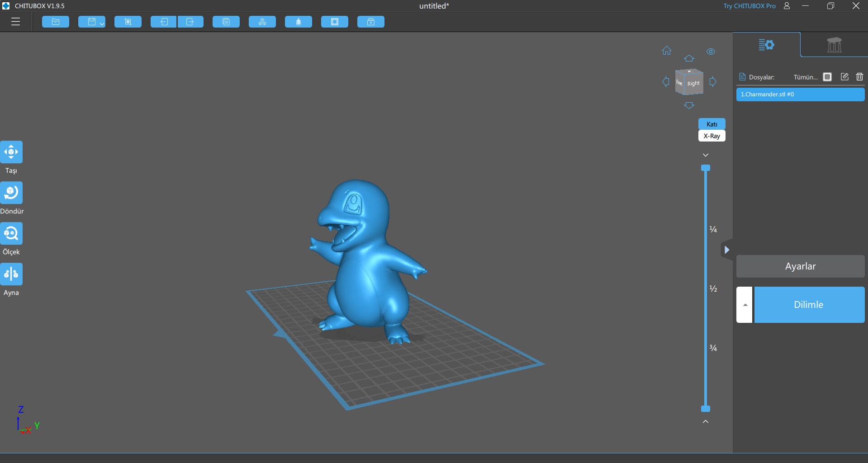Image resolution: width=868 pixels, height=463 pixels.
Task: Open a model with the folder toolbar icon
Action: [x=55, y=22]
